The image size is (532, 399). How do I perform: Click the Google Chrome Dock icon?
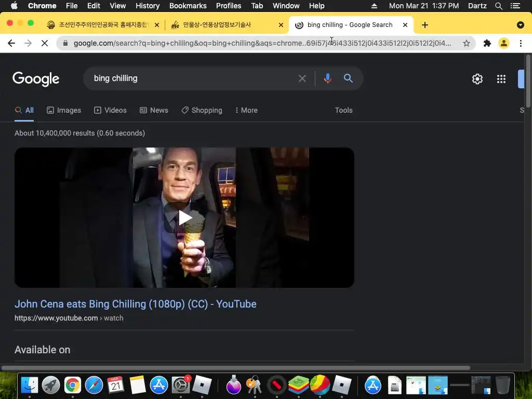point(73,385)
